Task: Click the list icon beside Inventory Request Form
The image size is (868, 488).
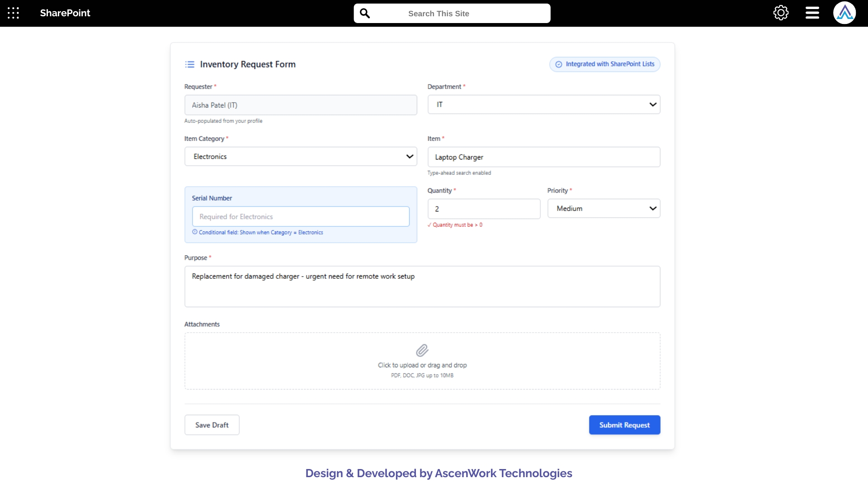Action: [190, 64]
